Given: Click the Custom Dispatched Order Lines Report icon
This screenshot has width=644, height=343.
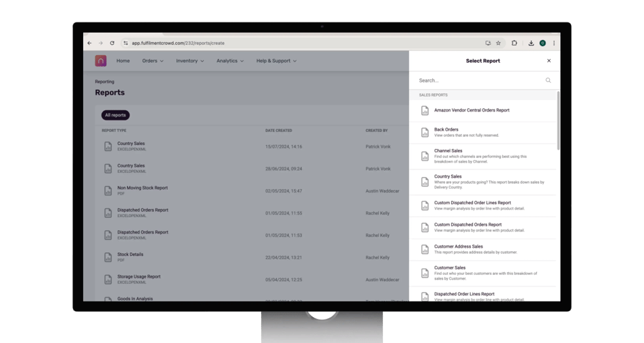Looking at the screenshot, I should tap(425, 206).
